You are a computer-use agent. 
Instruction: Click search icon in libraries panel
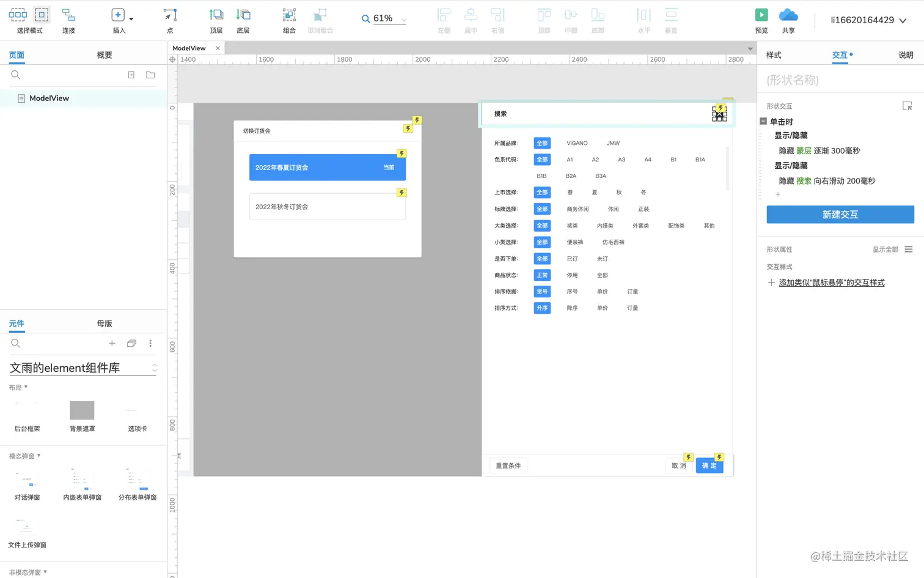pos(16,343)
